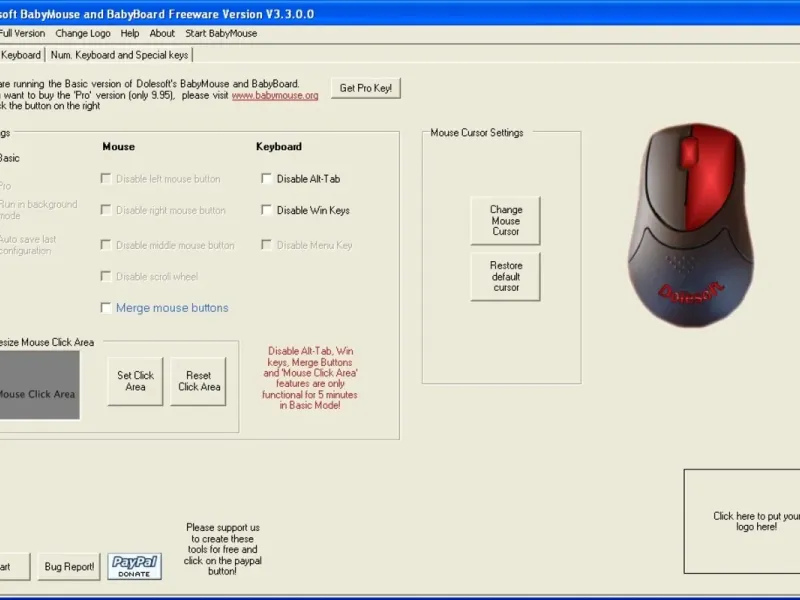The image size is (800, 600).
Task: Click the Get Pro Key! button
Action: point(366,88)
